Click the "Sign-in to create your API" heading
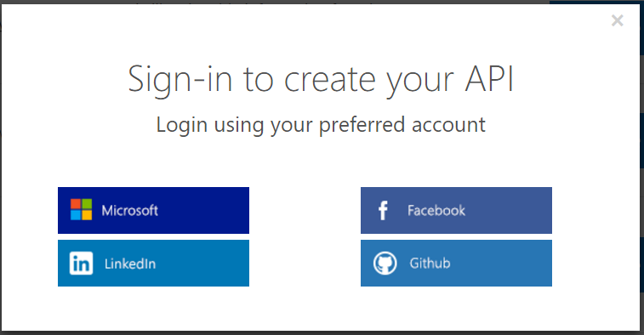Image resolution: width=644 pixels, height=335 pixels. (x=321, y=79)
